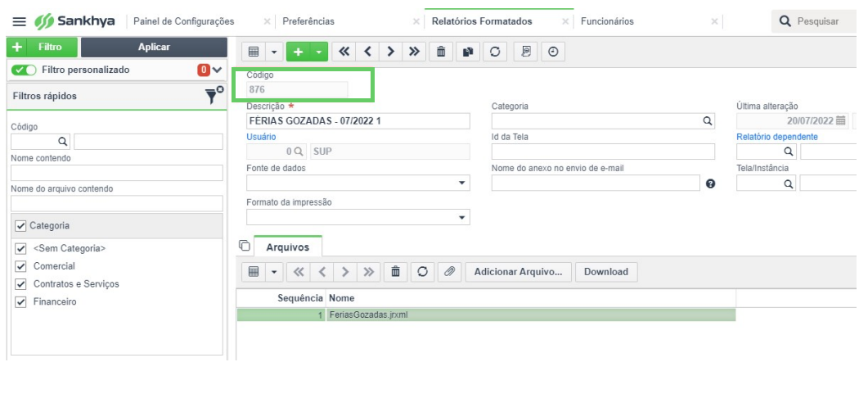
Task: Click the Descrição text field
Action: 358,121
